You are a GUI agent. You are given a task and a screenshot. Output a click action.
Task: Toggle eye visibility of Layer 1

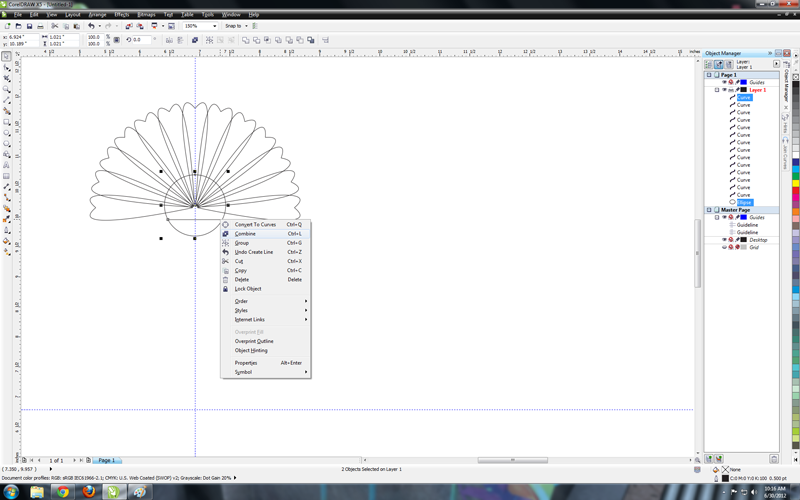pos(725,90)
